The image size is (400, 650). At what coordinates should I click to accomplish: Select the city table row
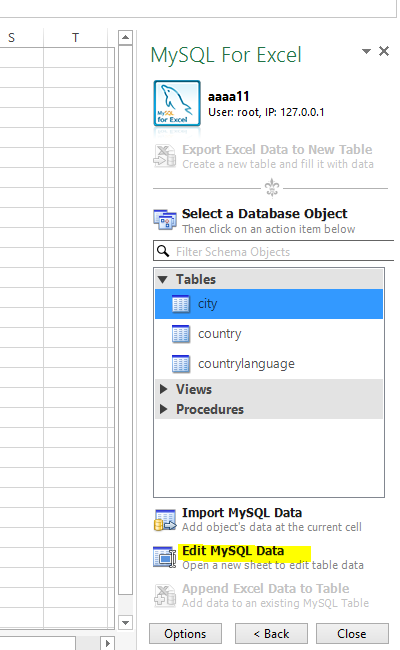coord(269,304)
